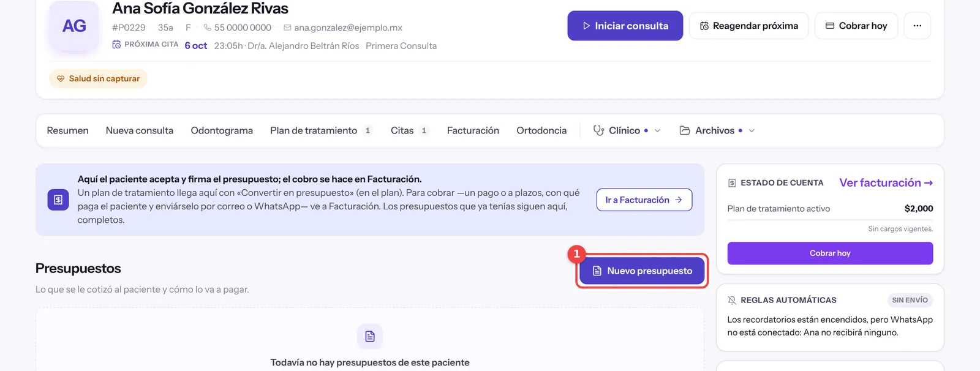Select the Plan de tratamiento tab

click(x=322, y=130)
